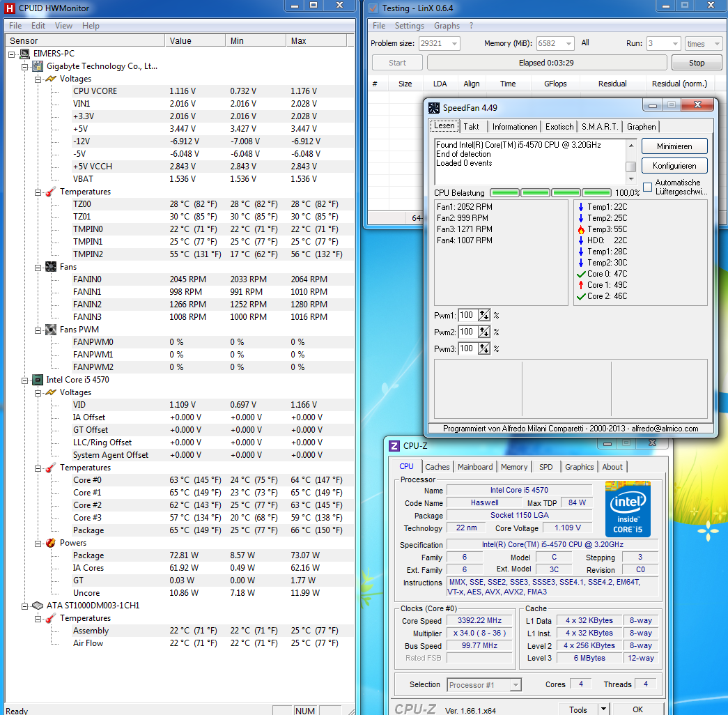The width and height of the screenshot is (728, 715).
Task: Click the Stop button in LinX
Action: click(697, 63)
